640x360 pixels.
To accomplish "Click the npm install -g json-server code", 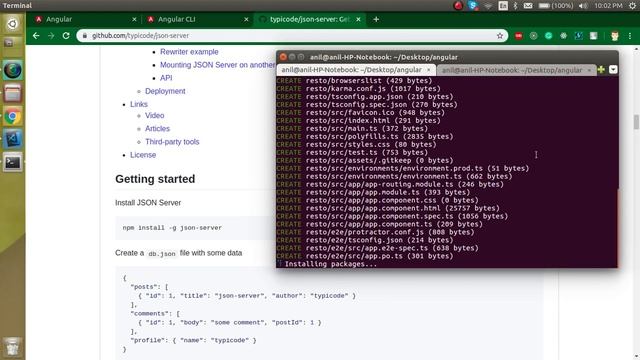I will (x=172, y=228).
